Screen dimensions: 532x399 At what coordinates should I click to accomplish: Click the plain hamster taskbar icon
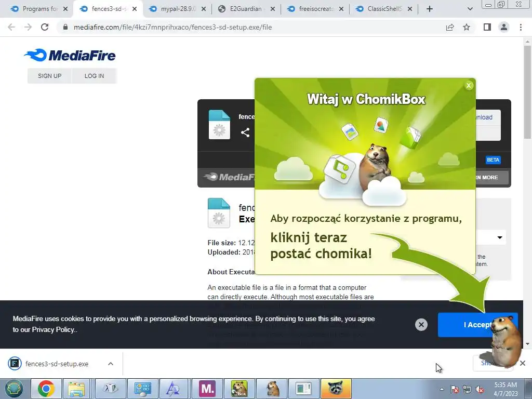pyautogui.click(x=271, y=389)
